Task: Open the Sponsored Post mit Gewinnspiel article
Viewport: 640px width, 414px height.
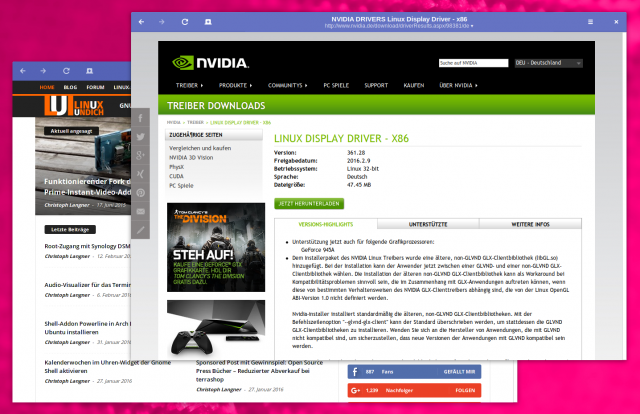Action: [x=259, y=371]
